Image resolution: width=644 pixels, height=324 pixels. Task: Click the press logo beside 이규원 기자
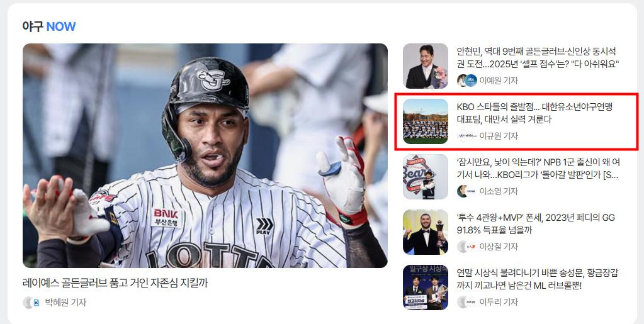tap(467, 136)
